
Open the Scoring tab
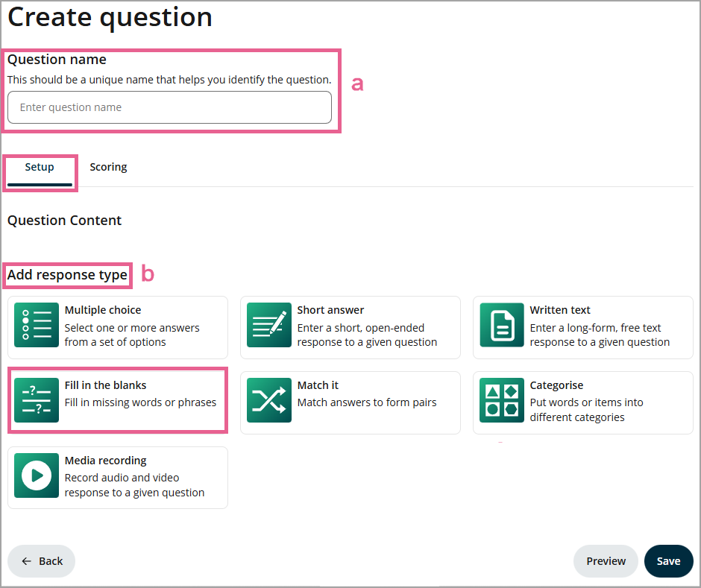[x=108, y=167]
